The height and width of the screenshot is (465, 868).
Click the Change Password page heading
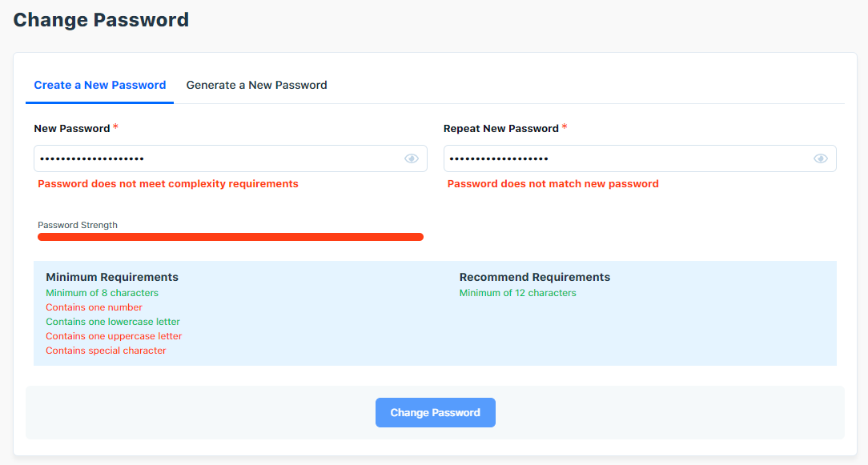pyautogui.click(x=100, y=19)
